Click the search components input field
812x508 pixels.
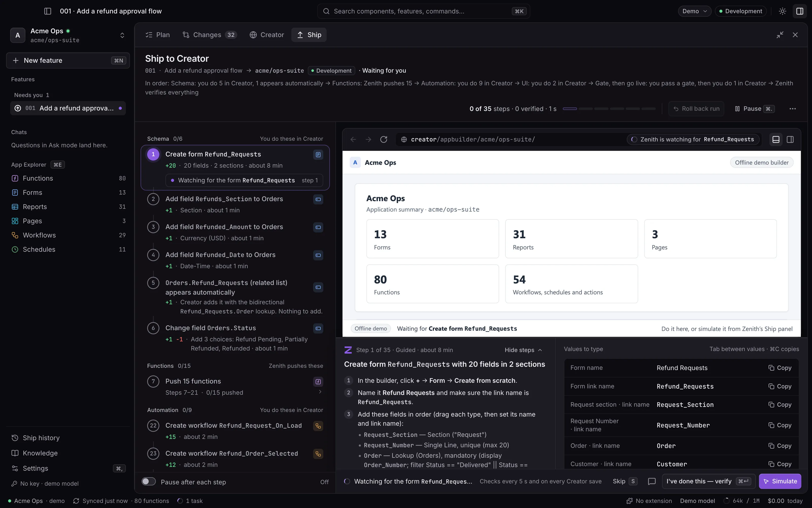pos(424,11)
